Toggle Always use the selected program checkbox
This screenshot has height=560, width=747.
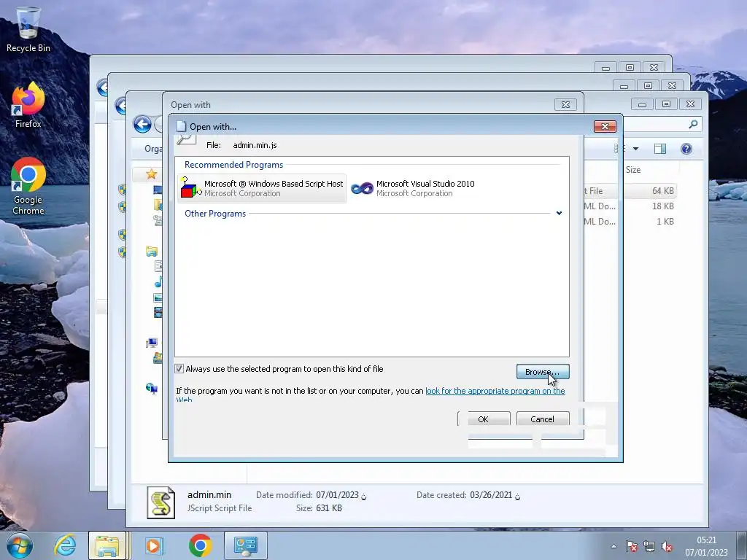(179, 368)
